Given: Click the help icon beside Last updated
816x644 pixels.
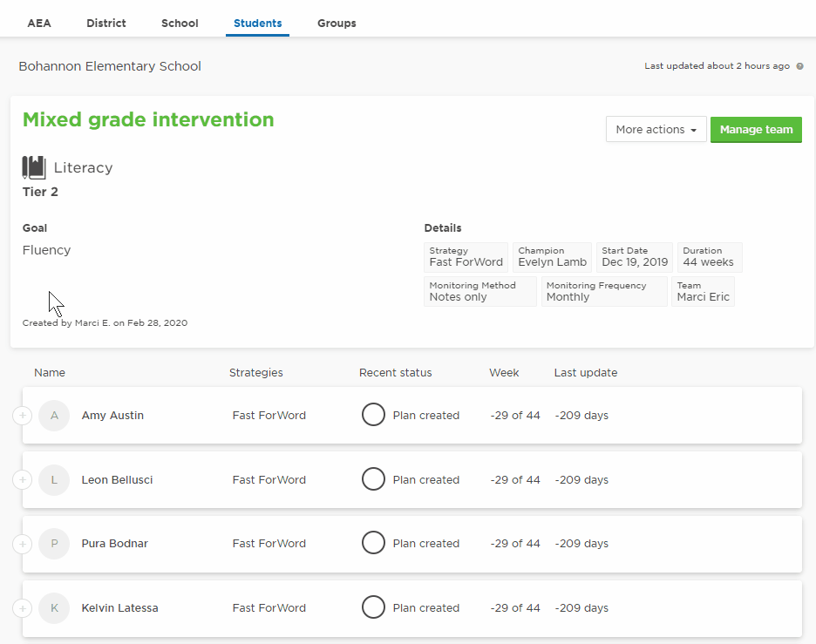Looking at the screenshot, I should pyautogui.click(x=799, y=66).
